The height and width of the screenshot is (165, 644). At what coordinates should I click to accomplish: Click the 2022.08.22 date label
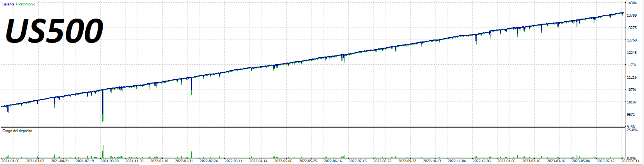point(382,161)
